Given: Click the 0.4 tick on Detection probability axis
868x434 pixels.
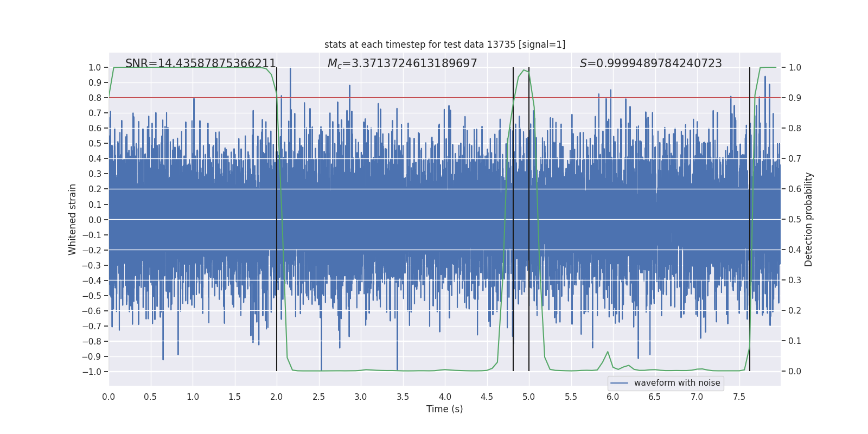Looking at the screenshot, I should [795, 250].
